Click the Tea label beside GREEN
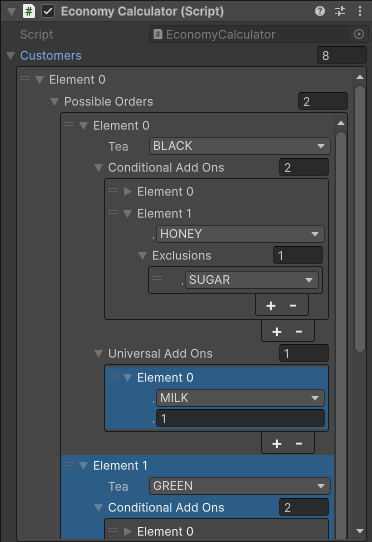This screenshot has height=542, width=372. [x=118, y=487]
